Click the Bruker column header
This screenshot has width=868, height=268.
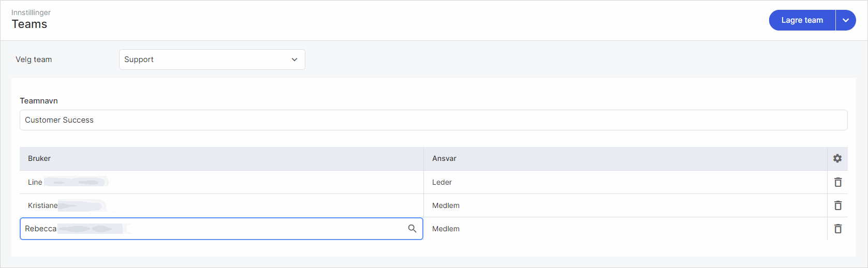point(39,158)
